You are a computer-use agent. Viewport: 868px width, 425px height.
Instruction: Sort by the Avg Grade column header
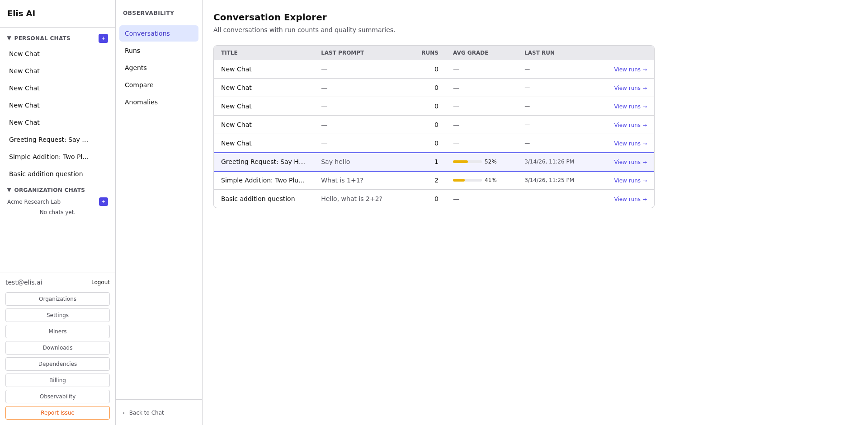470,53
